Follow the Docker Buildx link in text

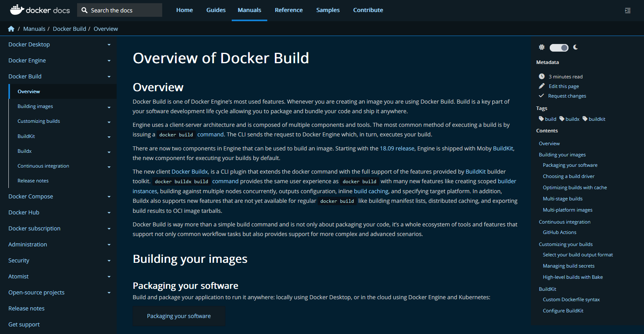(190, 172)
